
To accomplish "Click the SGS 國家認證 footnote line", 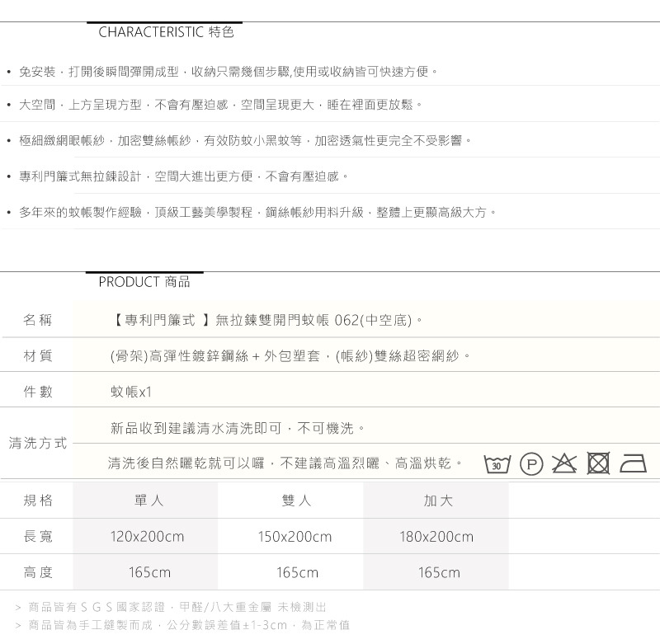I will [x=177, y=607].
